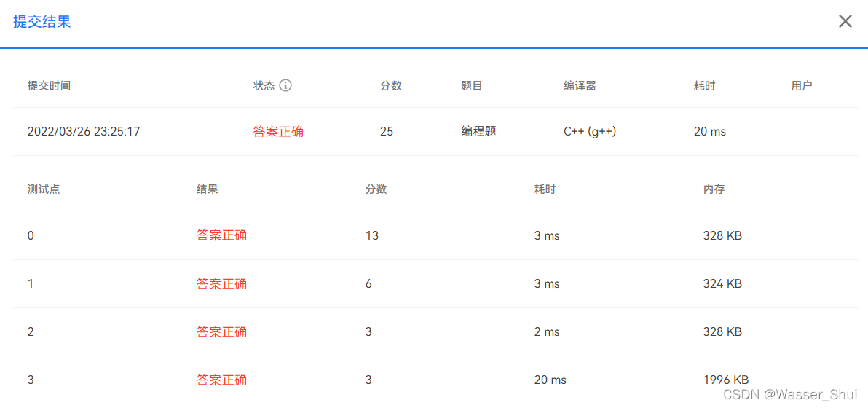Click 答案正确 result for test point 2
This screenshot has height=408, width=868.
221,332
